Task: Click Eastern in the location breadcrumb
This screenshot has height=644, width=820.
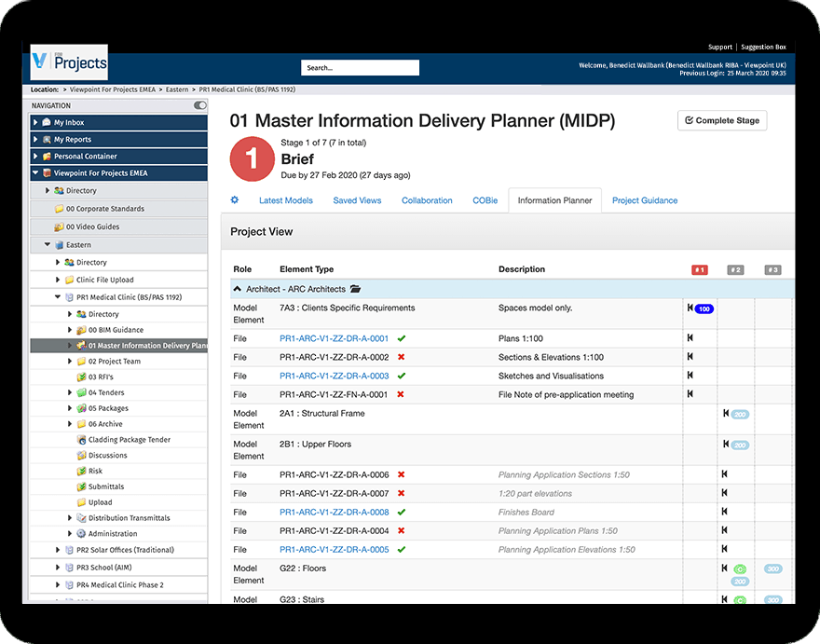Action: [177, 89]
